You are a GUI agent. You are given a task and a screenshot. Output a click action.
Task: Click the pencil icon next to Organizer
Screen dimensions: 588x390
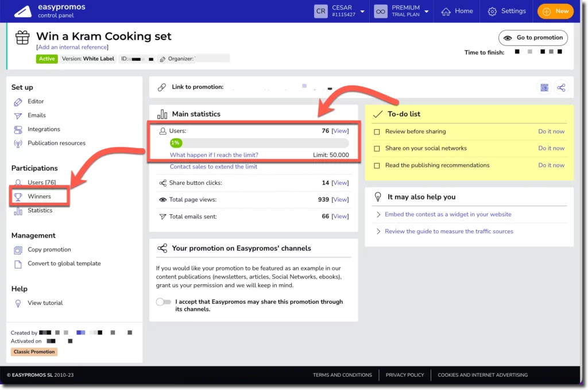pos(163,59)
